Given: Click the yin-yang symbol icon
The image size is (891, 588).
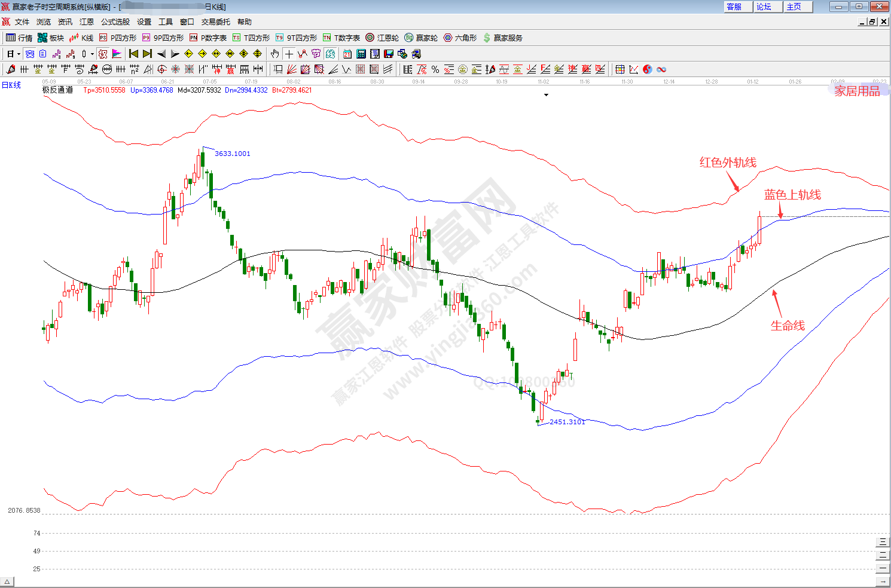Looking at the screenshot, I should tap(648, 69).
